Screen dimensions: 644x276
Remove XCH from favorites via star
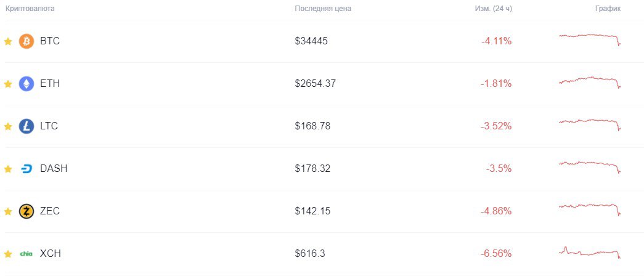pyautogui.click(x=8, y=254)
